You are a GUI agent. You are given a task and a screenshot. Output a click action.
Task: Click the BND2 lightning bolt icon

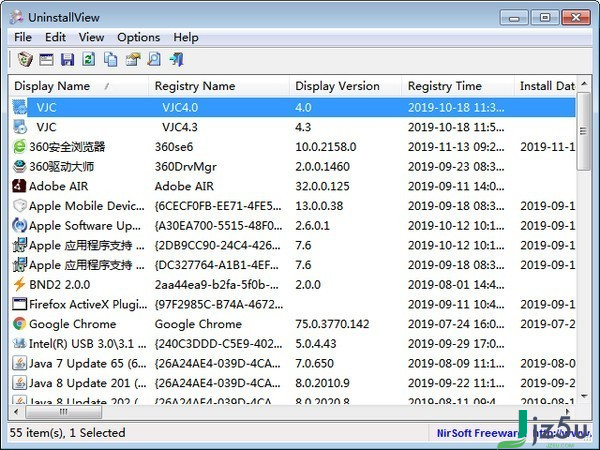coord(20,284)
